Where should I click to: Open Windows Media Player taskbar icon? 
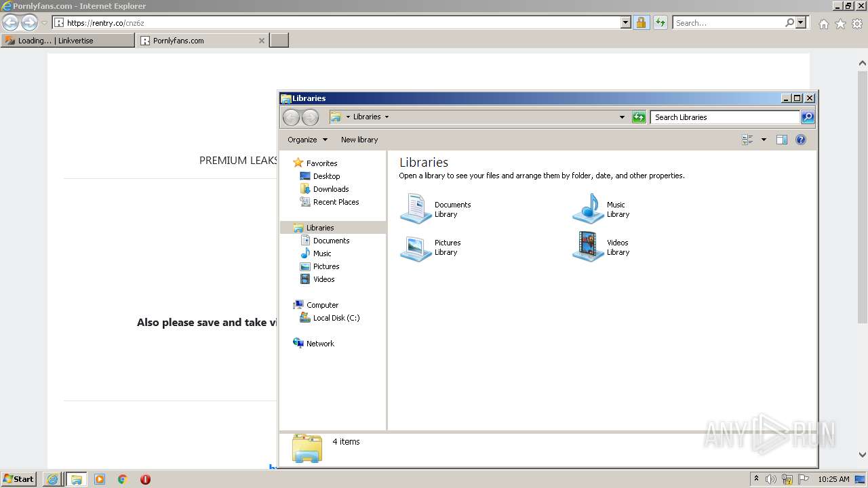[100, 479]
